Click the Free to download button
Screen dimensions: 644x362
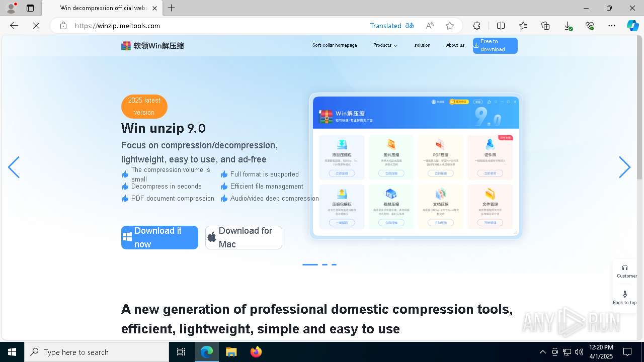coord(495,46)
